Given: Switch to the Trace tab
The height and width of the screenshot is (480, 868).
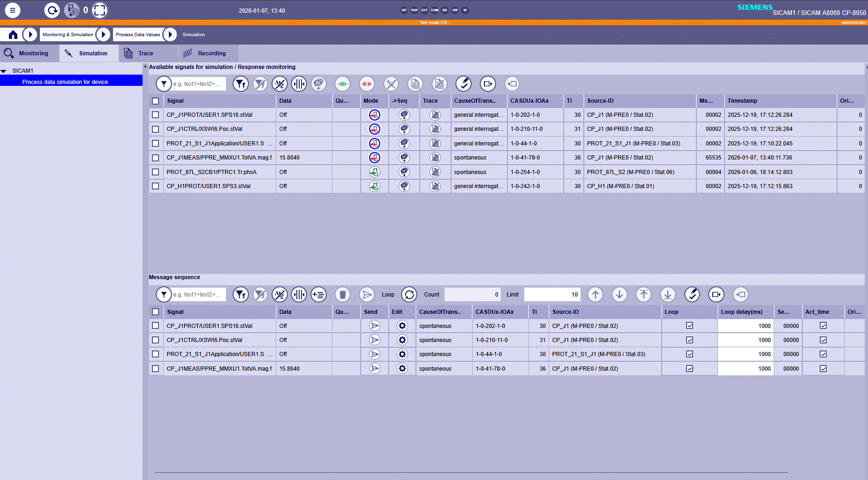Looking at the screenshot, I should 145,53.
